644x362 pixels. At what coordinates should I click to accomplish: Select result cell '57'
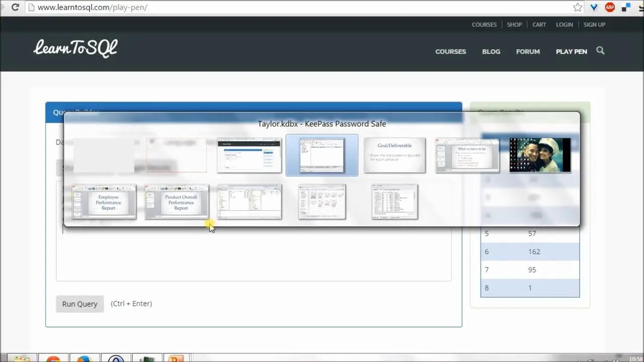pyautogui.click(x=532, y=233)
